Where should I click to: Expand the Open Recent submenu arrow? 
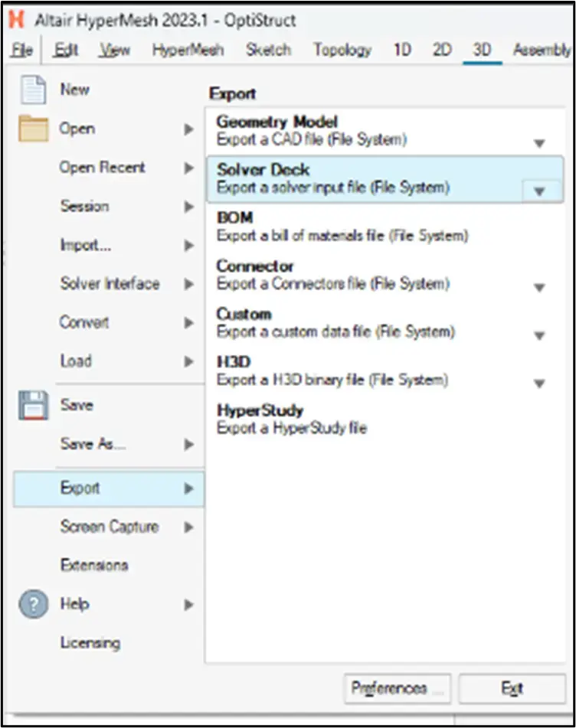tap(188, 168)
